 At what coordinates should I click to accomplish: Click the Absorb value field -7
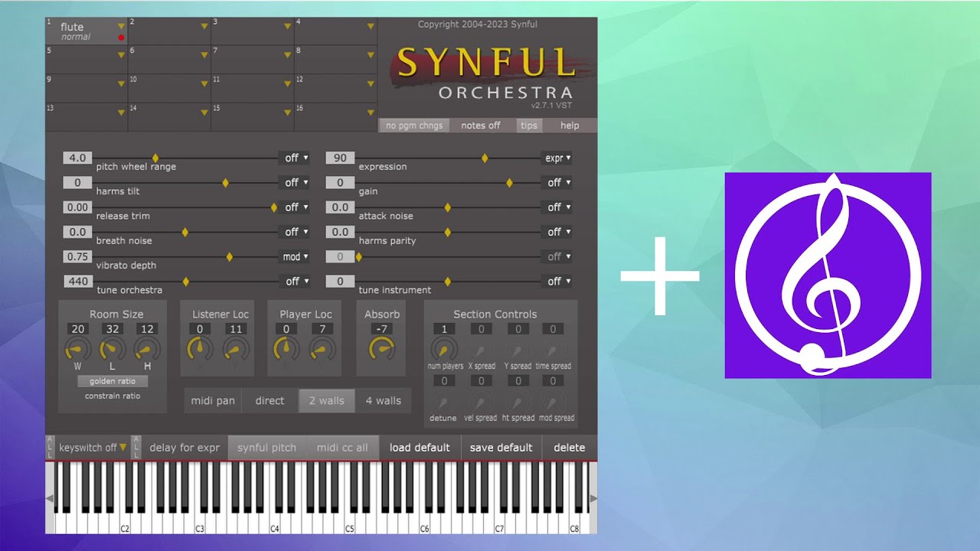coord(381,329)
